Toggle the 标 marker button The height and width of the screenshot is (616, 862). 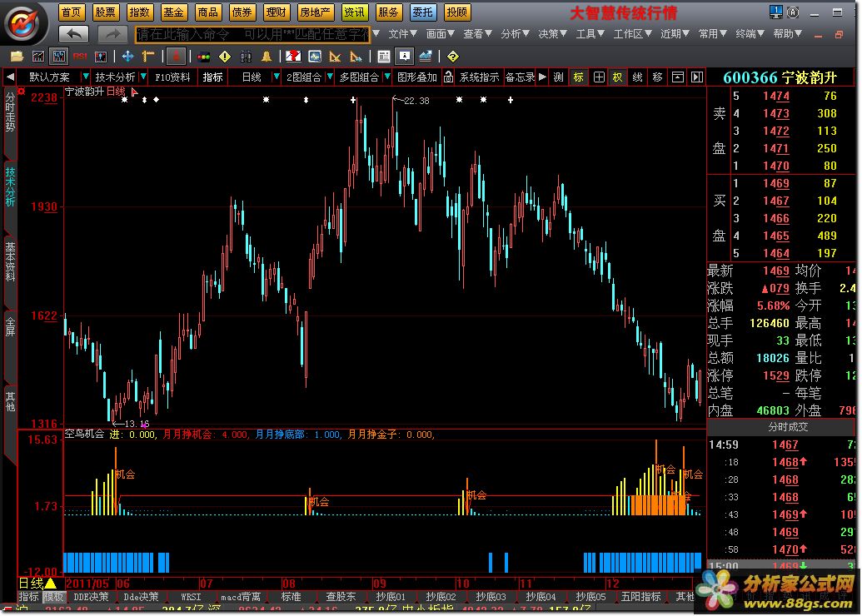click(x=578, y=77)
